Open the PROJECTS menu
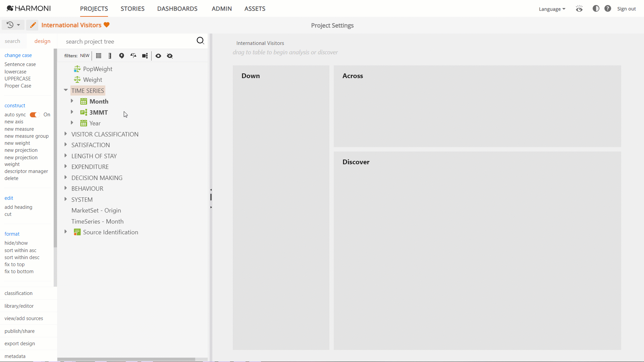This screenshot has height=362, width=644. tap(94, 9)
